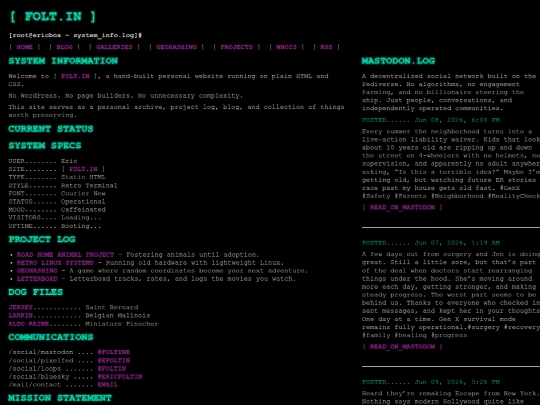Click the FONT Courier New row
The height and width of the screenshot is (405, 540).
click(57, 194)
